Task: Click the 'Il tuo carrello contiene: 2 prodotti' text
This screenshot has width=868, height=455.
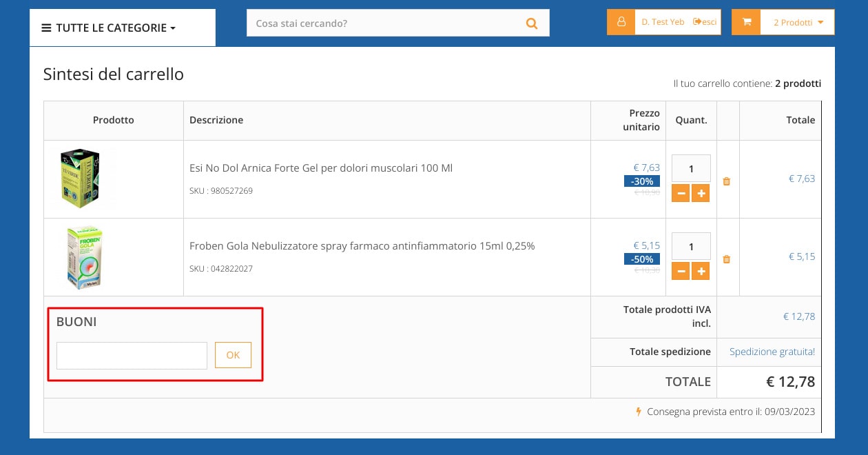Action: pos(747,83)
